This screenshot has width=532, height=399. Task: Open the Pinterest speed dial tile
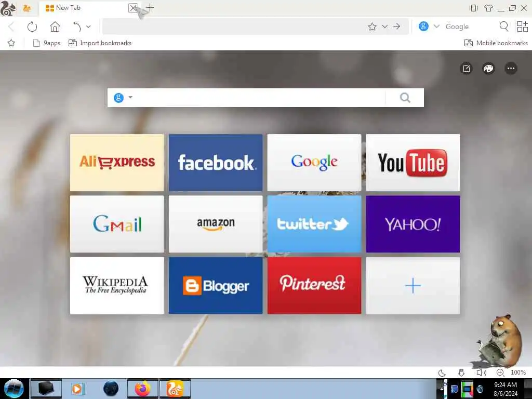(314, 285)
